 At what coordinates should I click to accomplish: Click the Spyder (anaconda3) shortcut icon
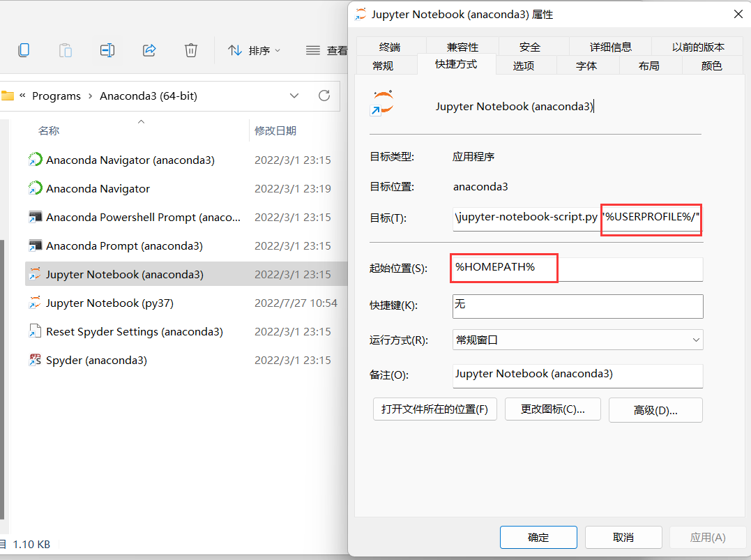[x=35, y=360]
